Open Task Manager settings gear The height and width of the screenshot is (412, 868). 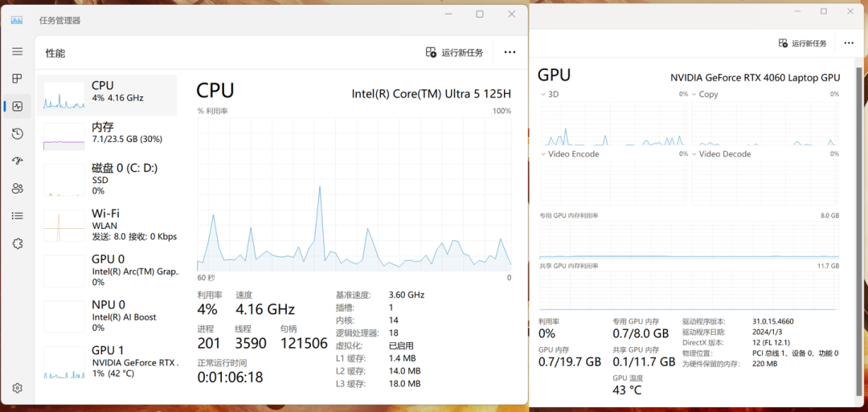(x=17, y=388)
